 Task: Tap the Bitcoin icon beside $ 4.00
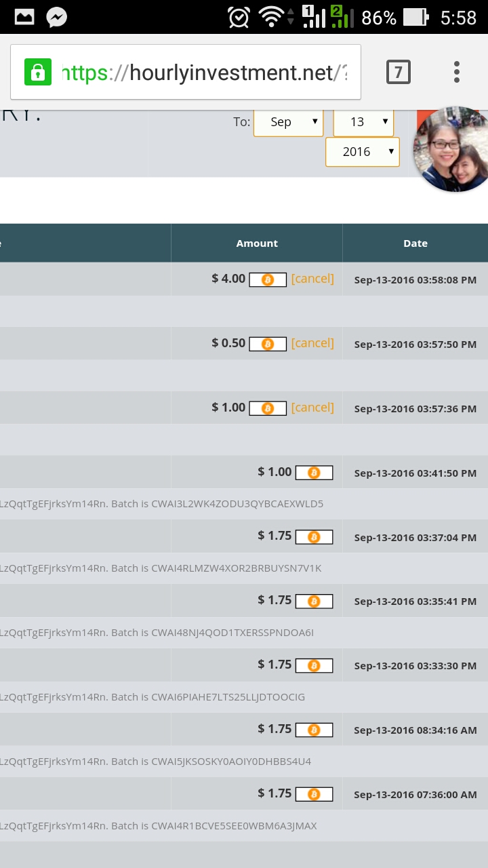tap(268, 279)
